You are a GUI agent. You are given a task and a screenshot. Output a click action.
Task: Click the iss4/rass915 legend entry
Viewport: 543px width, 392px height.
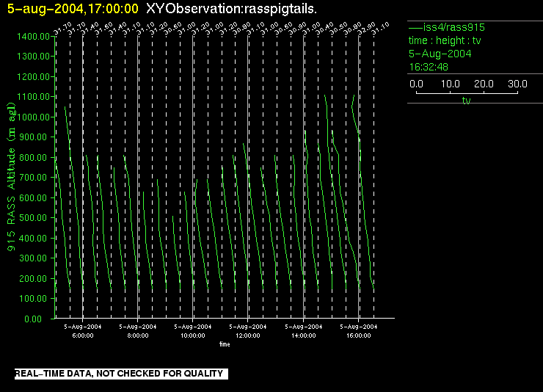tap(446, 27)
